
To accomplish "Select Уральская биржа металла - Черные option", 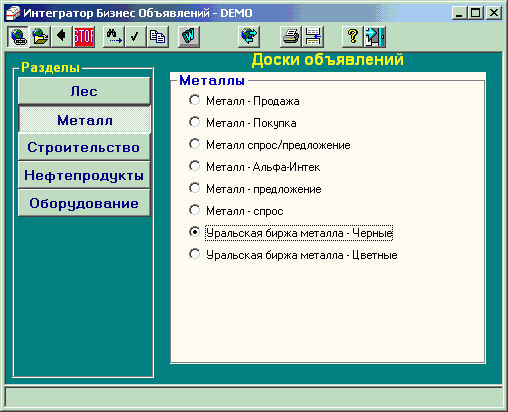I will [x=291, y=233].
